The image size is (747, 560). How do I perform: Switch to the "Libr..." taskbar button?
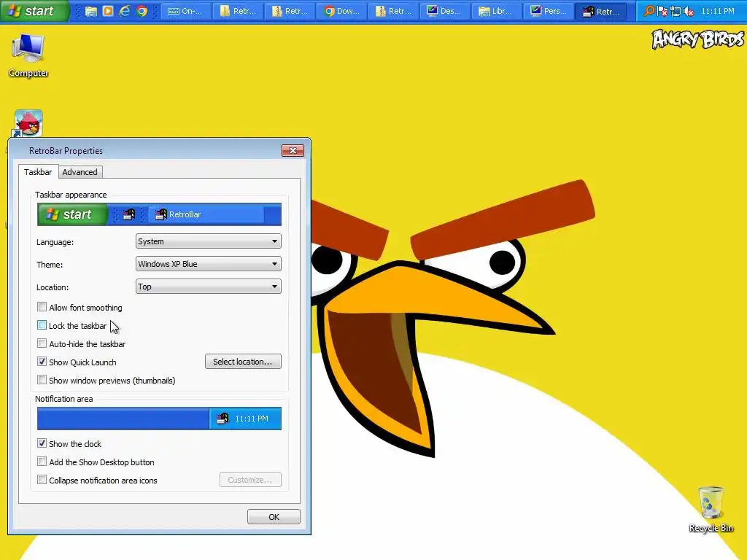click(497, 11)
